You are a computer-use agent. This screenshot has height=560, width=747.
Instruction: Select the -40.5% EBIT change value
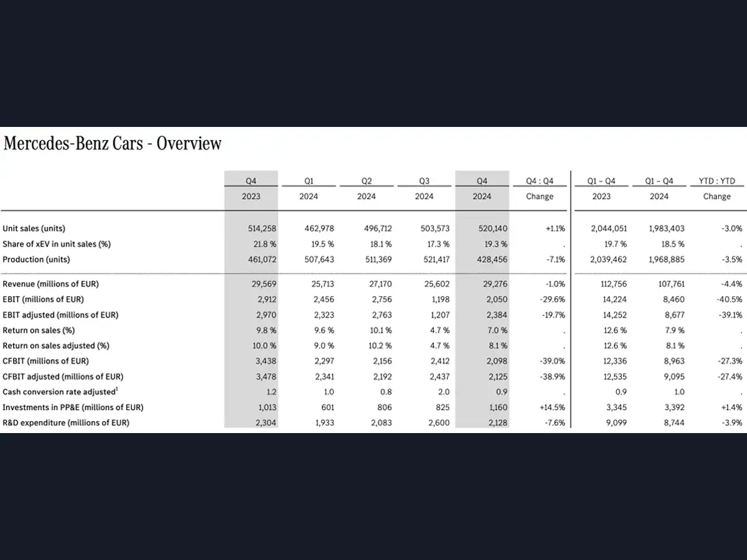pos(730,299)
